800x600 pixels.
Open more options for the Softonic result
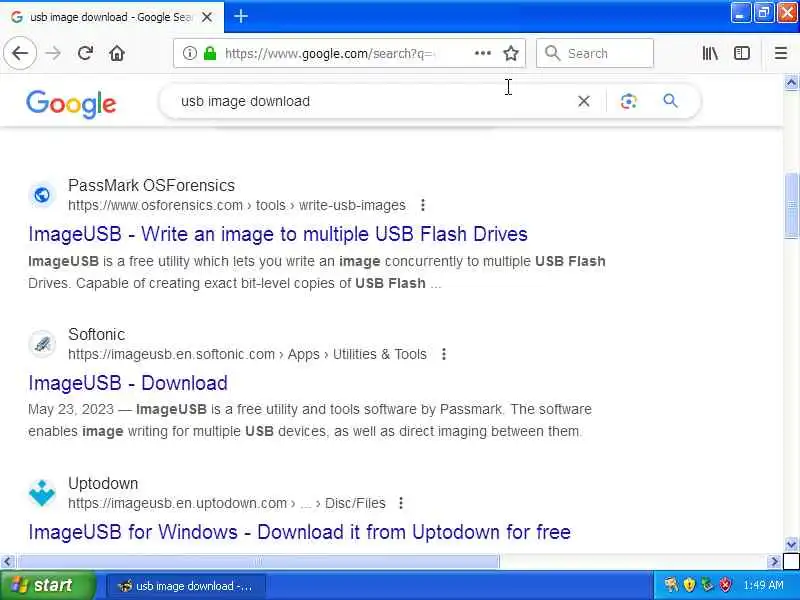click(444, 354)
